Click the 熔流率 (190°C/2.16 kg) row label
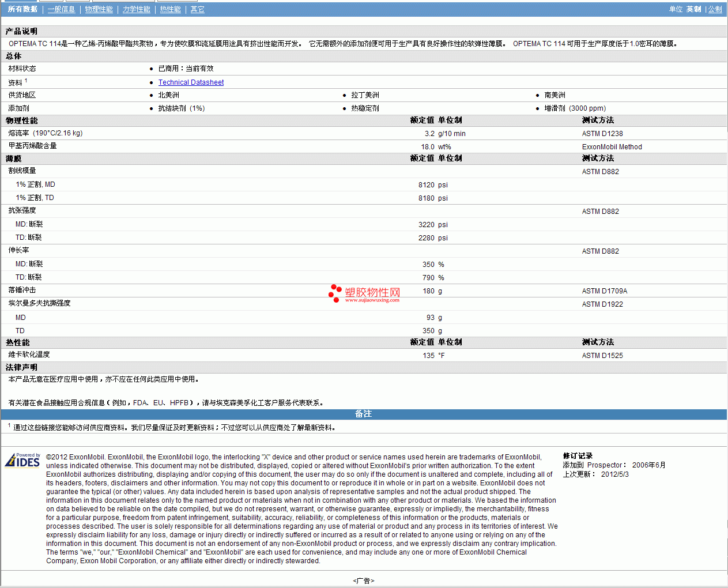 (45, 133)
